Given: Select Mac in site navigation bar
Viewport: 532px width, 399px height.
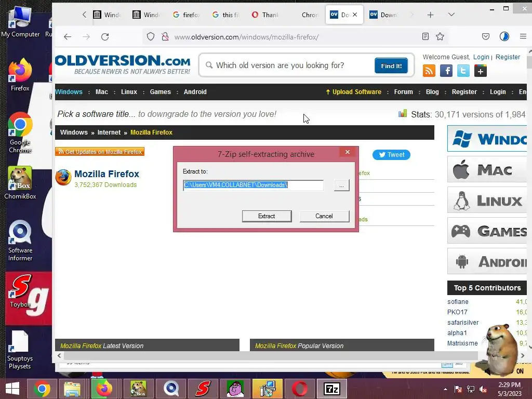Looking at the screenshot, I should coord(102,92).
